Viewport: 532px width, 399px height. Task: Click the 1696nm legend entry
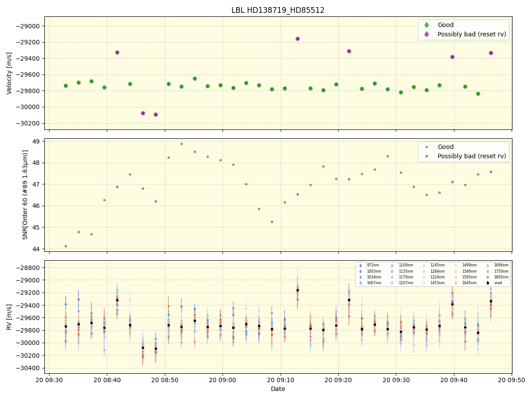[x=497, y=265]
